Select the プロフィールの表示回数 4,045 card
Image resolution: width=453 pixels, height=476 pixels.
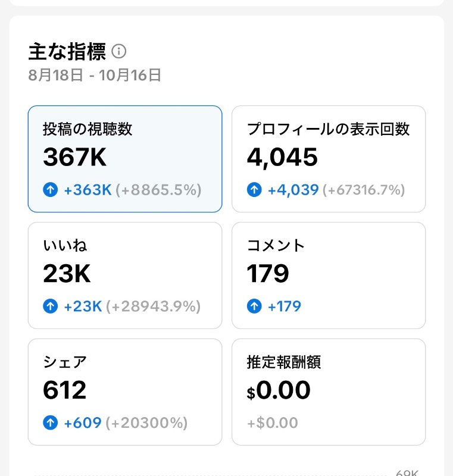point(329,159)
